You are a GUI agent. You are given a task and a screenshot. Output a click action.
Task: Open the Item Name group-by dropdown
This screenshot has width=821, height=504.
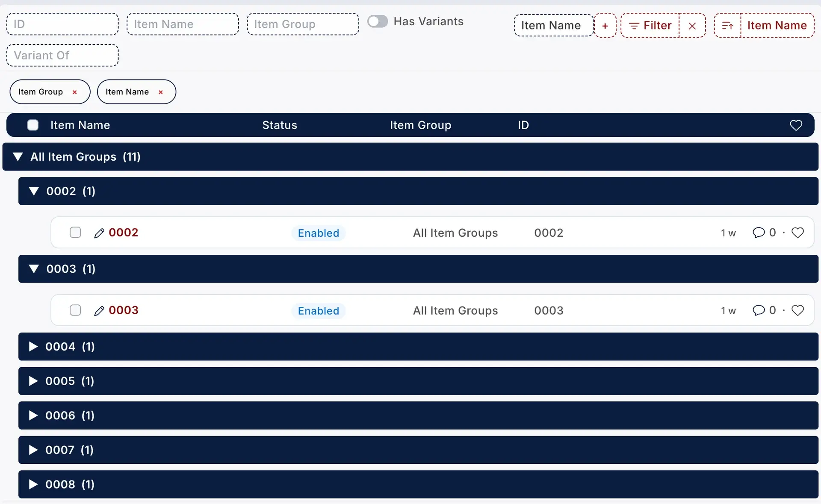(x=554, y=26)
